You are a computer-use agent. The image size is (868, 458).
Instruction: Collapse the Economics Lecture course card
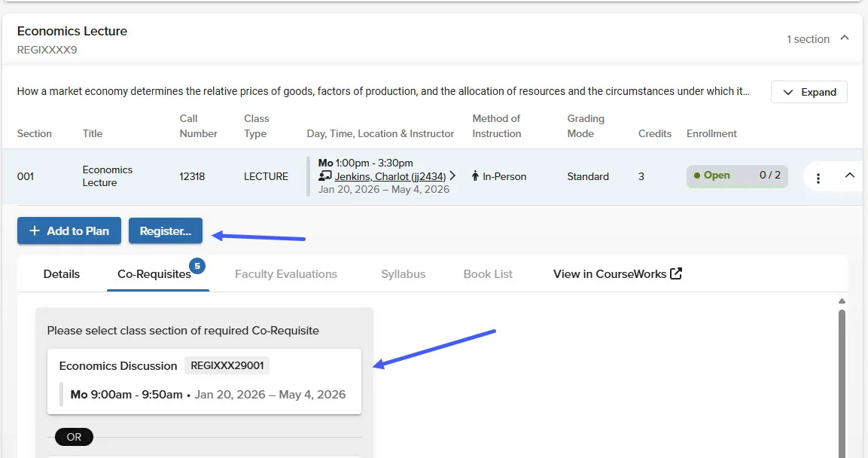[844, 38]
